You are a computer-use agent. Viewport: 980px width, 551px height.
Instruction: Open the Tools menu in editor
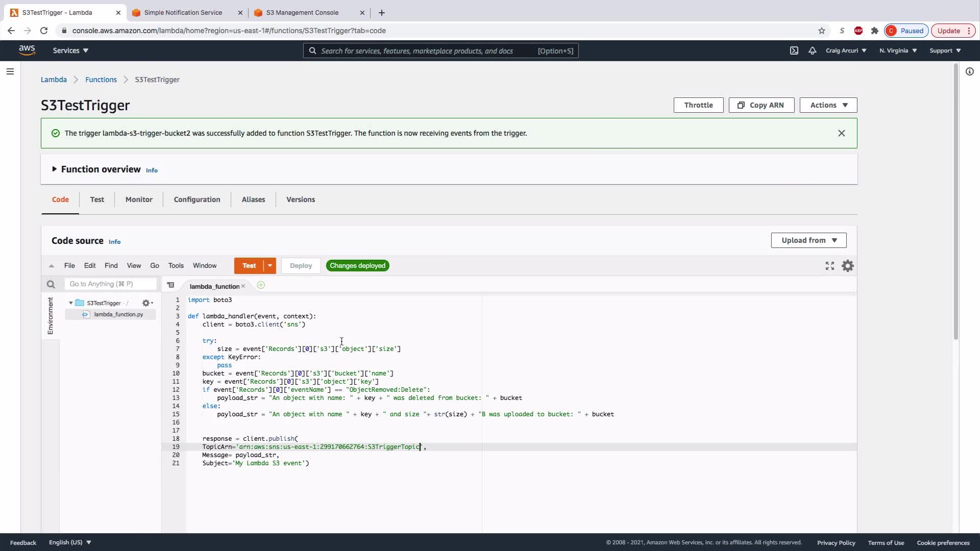tap(176, 265)
